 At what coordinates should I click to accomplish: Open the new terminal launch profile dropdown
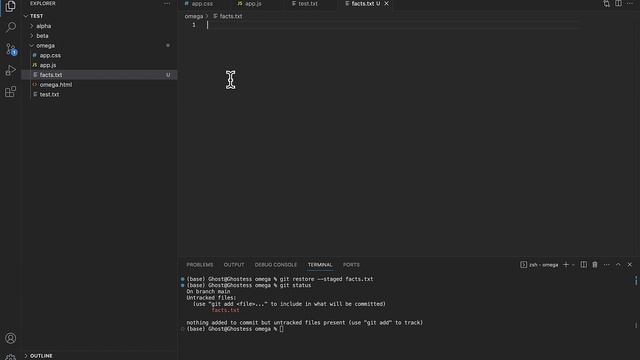(573, 265)
